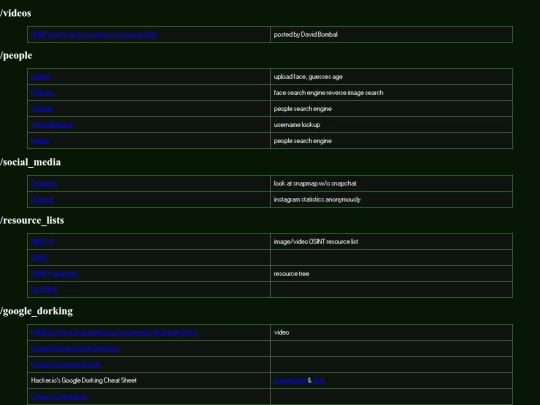
Task: Open the UK-OSINT link
Action: click(43, 290)
